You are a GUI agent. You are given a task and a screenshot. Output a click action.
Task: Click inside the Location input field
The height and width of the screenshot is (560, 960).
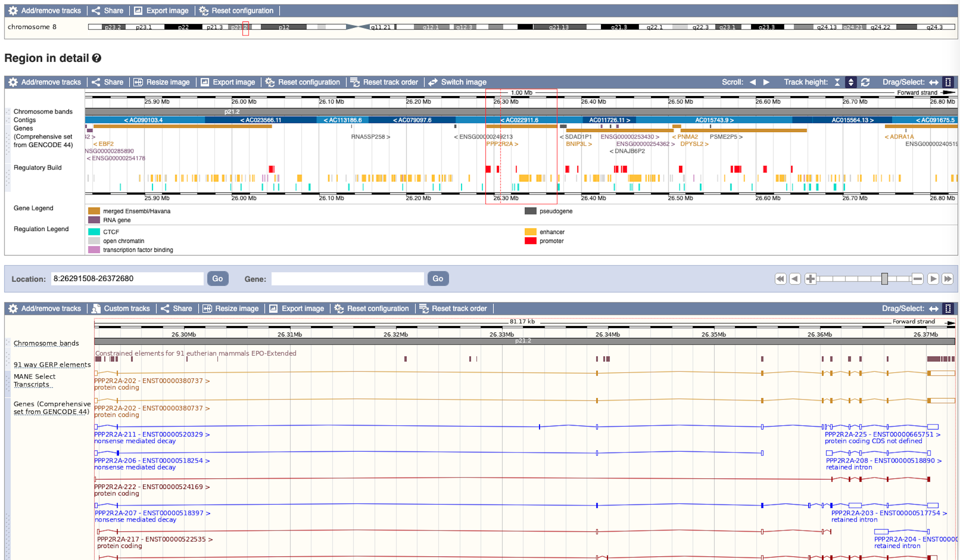point(127,278)
